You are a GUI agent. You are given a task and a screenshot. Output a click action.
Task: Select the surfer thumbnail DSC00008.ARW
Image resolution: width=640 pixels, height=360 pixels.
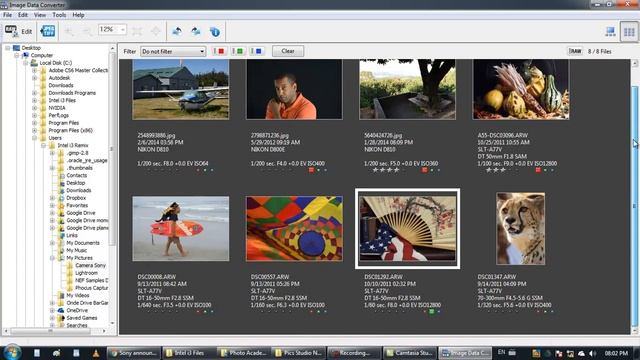point(181,229)
